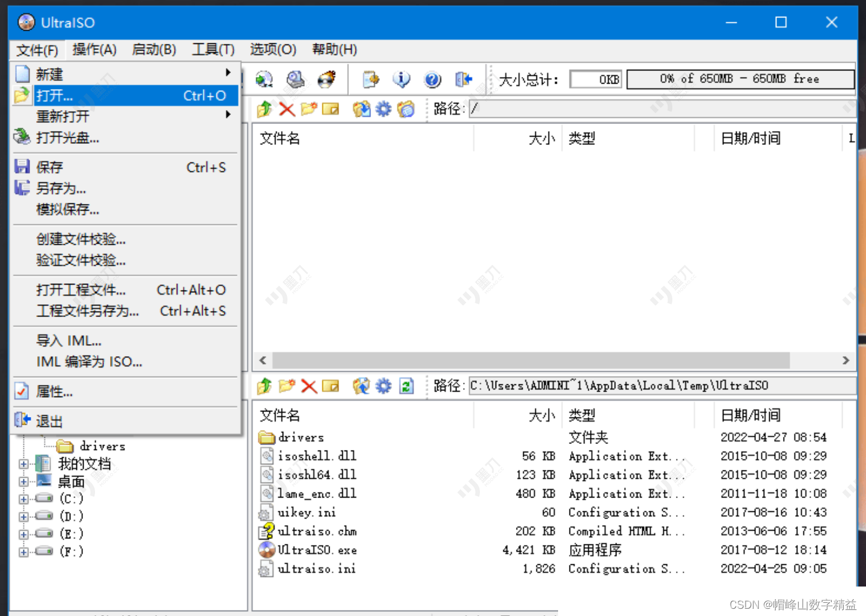
Task: Open the blue info bubble icon
Action: [x=402, y=79]
